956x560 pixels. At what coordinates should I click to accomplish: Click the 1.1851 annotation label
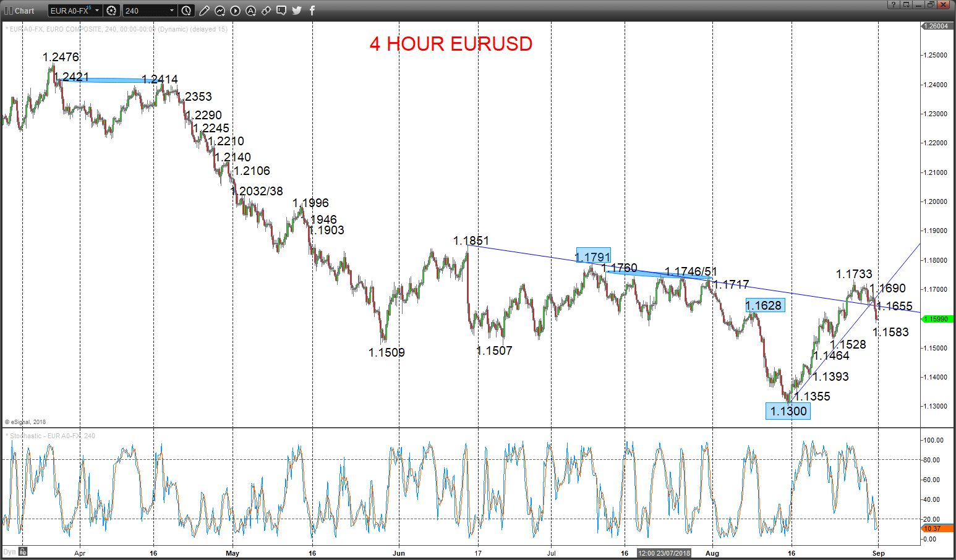pyautogui.click(x=471, y=241)
